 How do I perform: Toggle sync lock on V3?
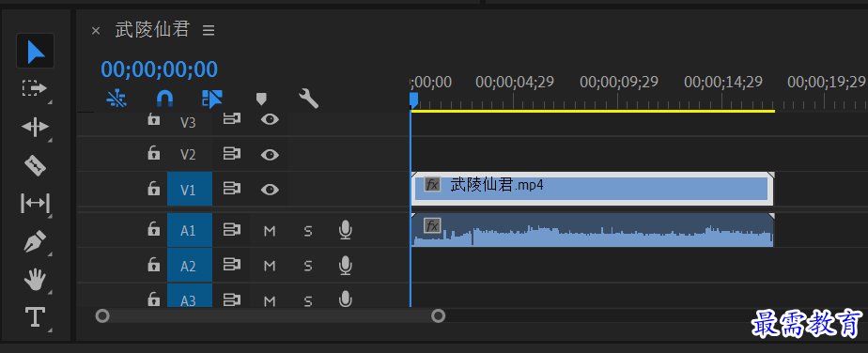231,119
